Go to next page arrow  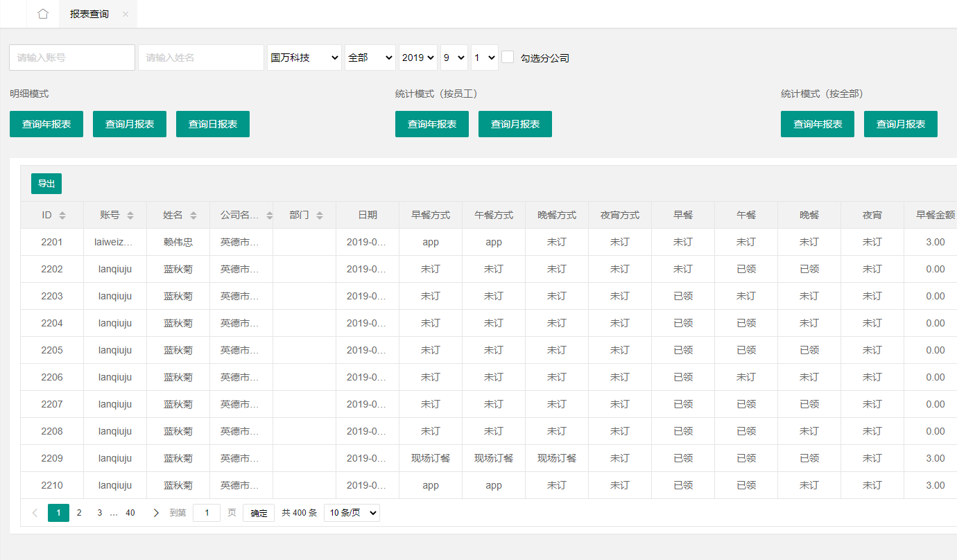tap(156, 513)
